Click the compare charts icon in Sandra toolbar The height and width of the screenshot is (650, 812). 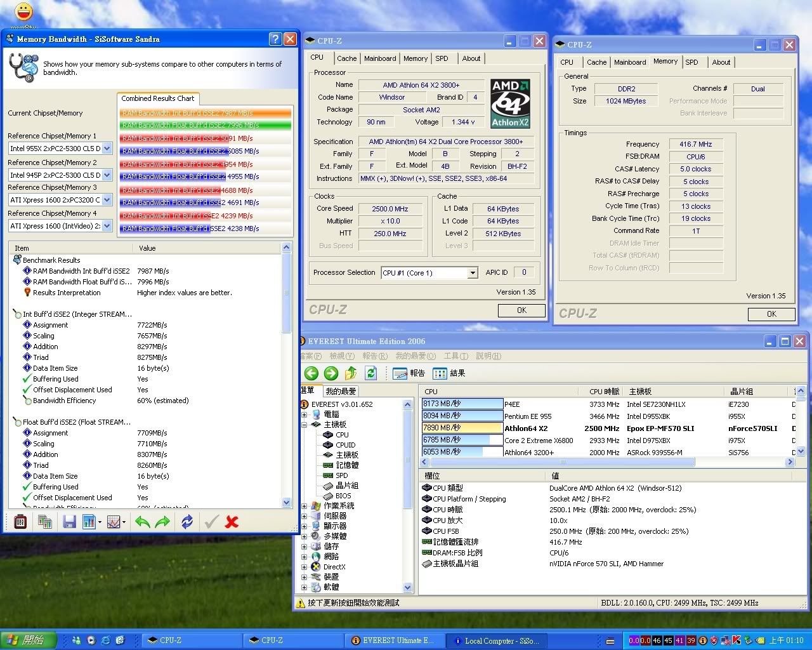[44, 522]
